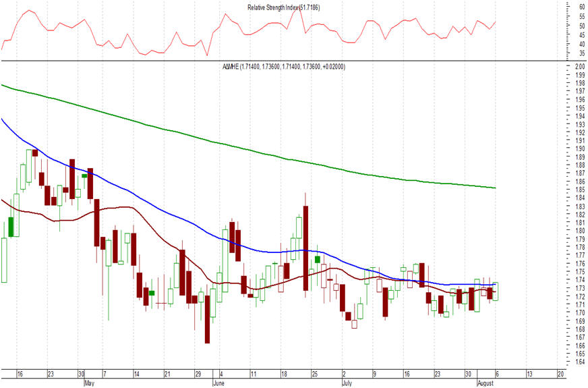Image resolution: width=588 pixels, height=388 pixels.
Task: Pick the July 30 date label
Action: click(469, 374)
